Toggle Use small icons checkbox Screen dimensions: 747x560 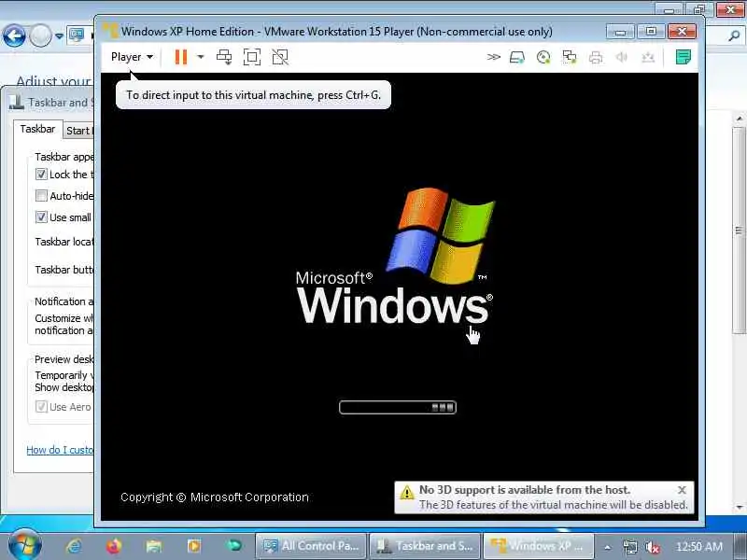(x=41, y=217)
